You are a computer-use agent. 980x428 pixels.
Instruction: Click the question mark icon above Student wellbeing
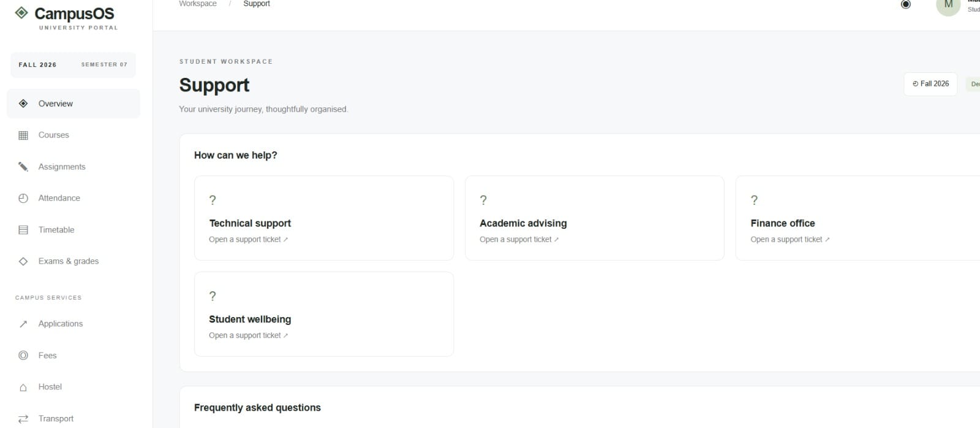(213, 296)
